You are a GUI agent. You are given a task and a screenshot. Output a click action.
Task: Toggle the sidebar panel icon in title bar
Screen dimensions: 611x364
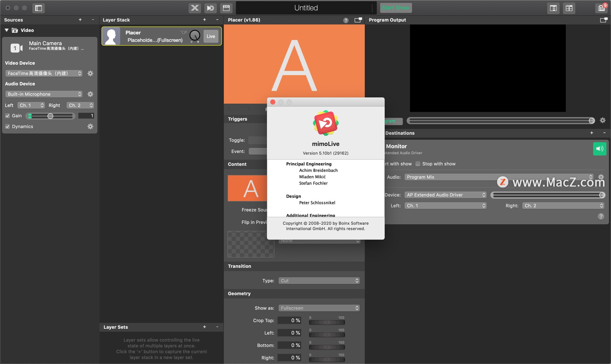pos(39,8)
